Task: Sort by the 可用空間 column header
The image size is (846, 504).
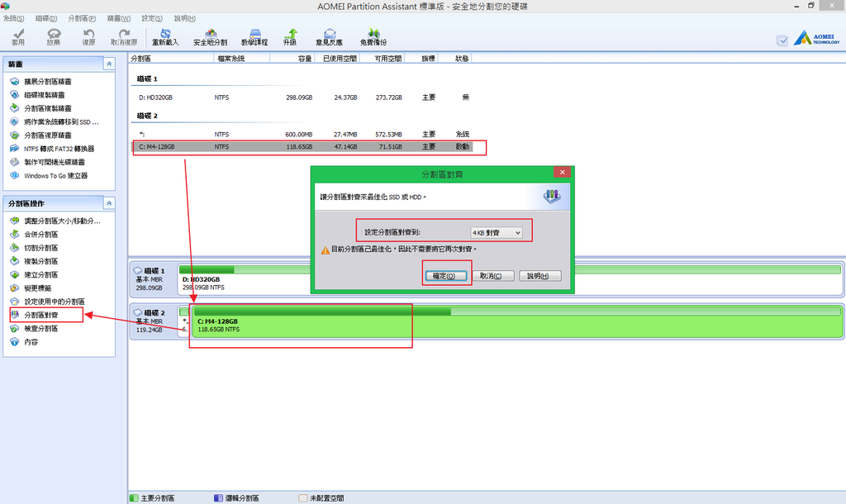Action: (383, 59)
